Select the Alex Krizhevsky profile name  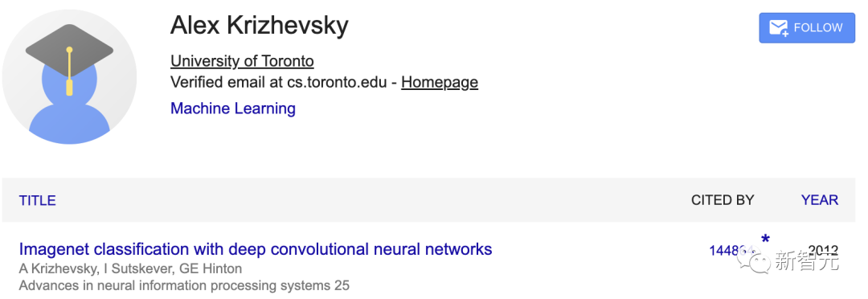[x=259, y=26]
